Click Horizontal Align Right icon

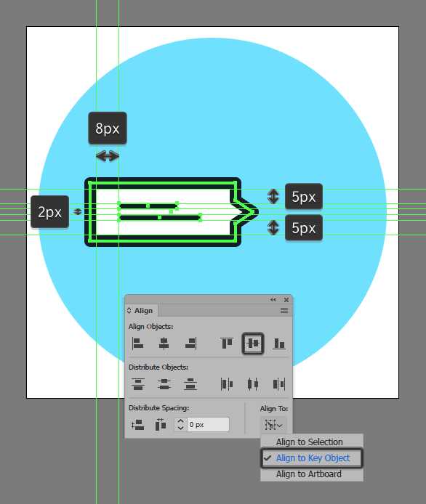click(190, 344)
